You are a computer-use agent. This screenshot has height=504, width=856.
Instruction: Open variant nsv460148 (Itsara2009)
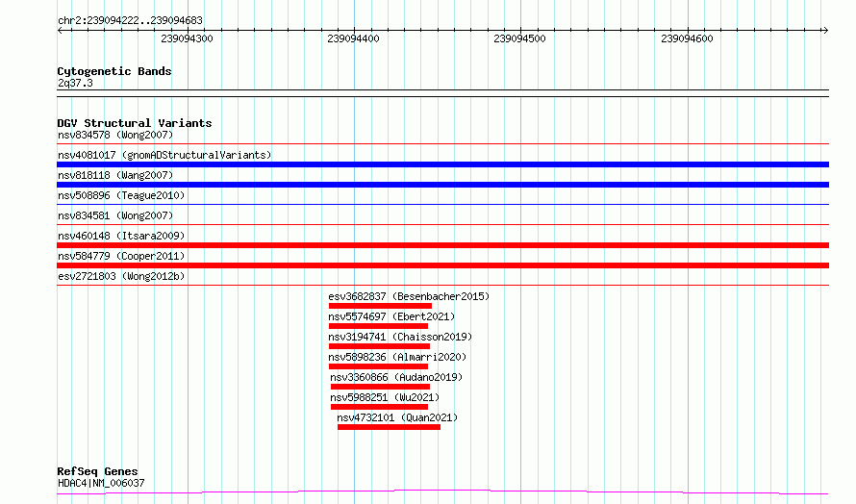pos(121,236)
